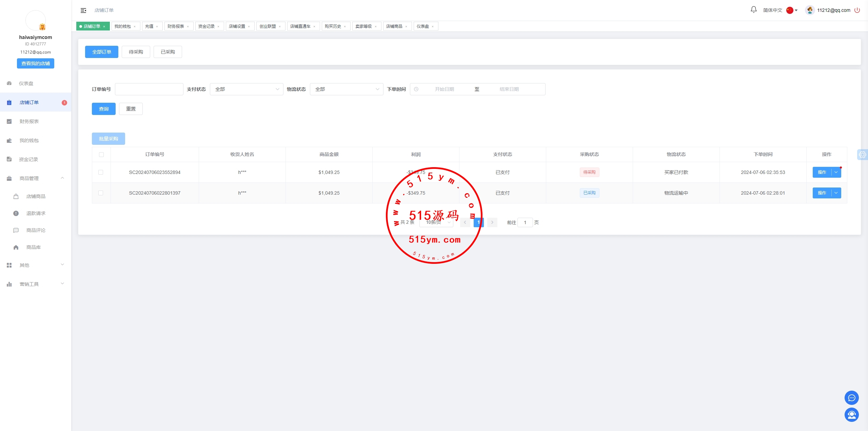The height and width of the screenshot is (431, 868).
Task: Check the box for order SC20240706023552894
Action: pos(101,172)
